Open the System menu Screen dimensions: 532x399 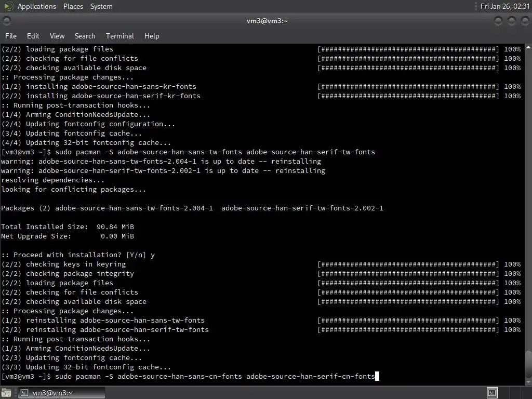tap(101, 6)
